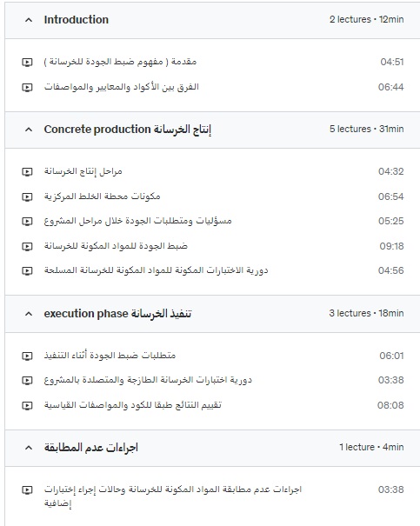Screen dimensions: 420x526
Task: Open lecture مكونات محطة الخلط المركزية
Action: (x=103, y=196)
